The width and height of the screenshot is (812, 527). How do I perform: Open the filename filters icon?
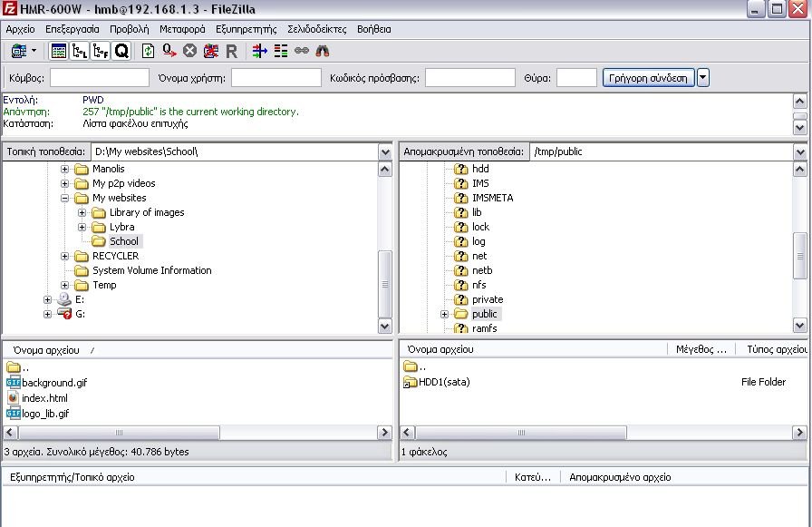click(260, 51)
